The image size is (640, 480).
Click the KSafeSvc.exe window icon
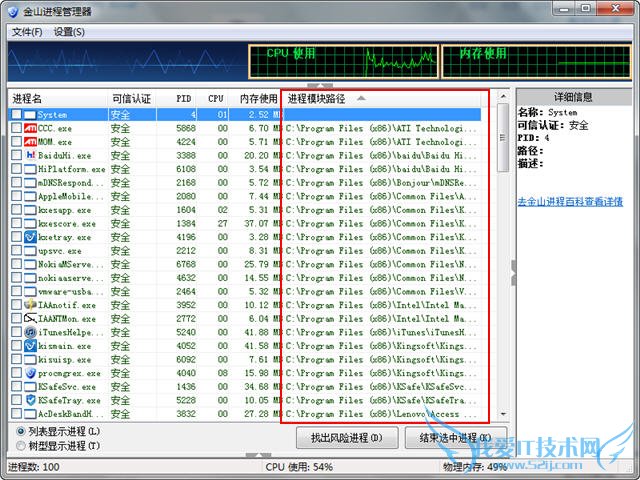pos(30,387)
